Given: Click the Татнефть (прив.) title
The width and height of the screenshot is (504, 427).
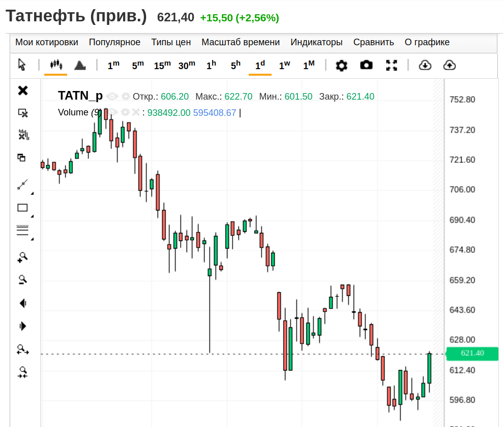Looking at the screenshot, I should click(76, 16).
